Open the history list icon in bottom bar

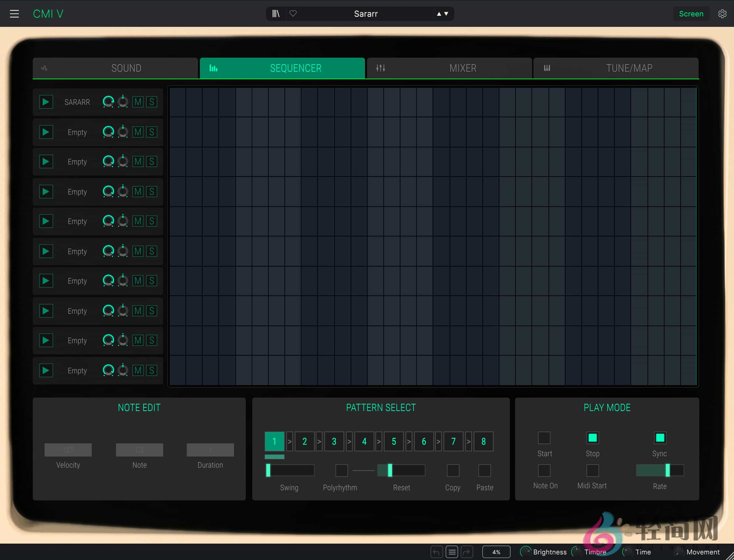[x=452, y=552]
